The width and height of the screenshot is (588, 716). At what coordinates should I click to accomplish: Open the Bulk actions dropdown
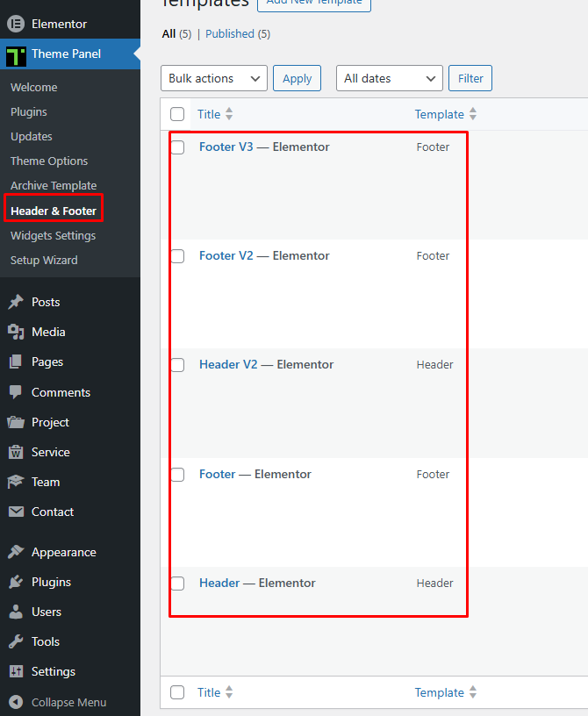(x=214, y=78)
